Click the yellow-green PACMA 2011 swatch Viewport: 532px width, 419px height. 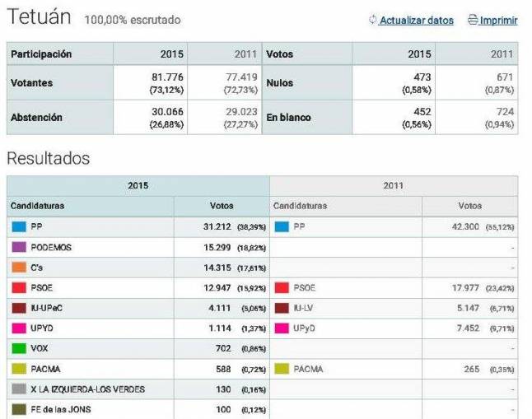280,369
